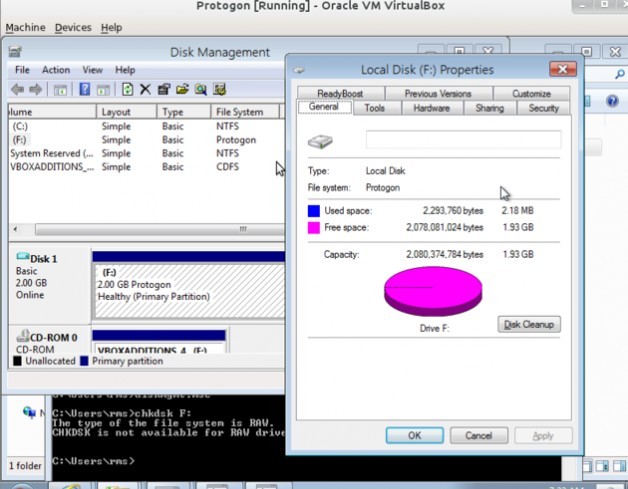This screenshot has height=489, width=628.
Task: Click the green Refresh toolbar icon
Action: (x=127, y=89)
